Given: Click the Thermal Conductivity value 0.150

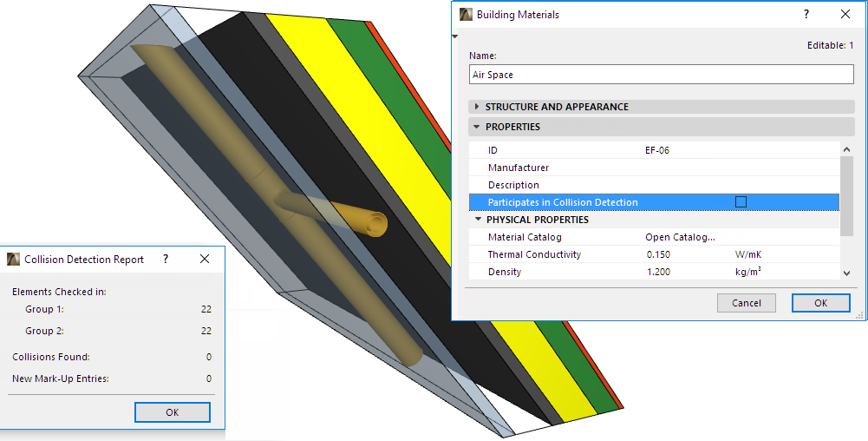Looking at the screenshot, I should (x=658, y=254).
